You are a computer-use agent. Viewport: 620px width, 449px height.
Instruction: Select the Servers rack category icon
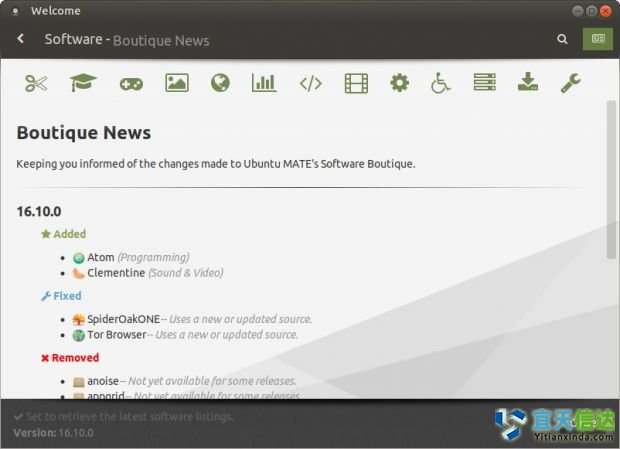(485, 84)
